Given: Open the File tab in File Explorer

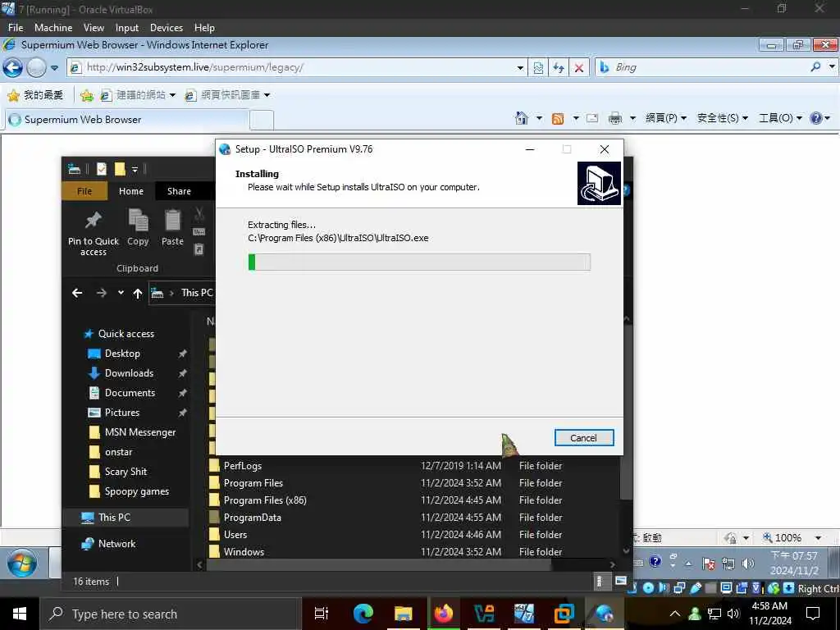Looking at the screenshot, I should tap(84, 191).
